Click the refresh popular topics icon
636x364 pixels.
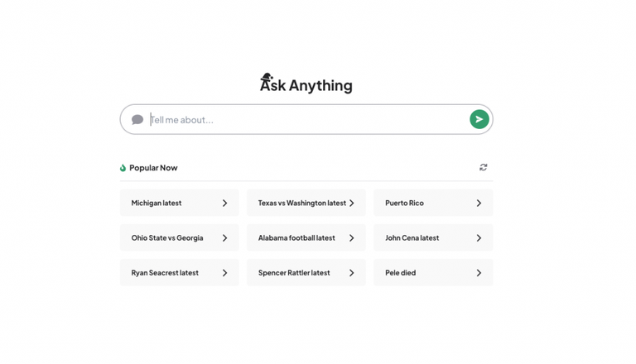coord(484,167)
